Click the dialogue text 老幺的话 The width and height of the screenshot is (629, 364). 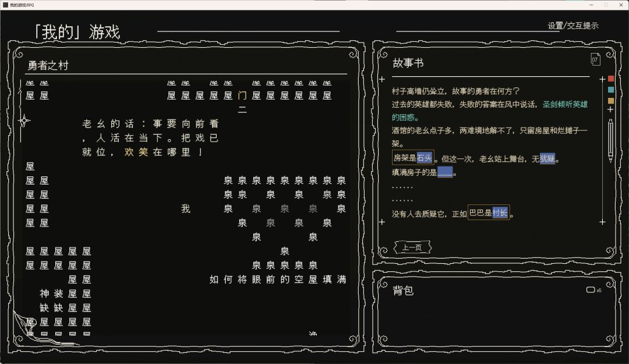[108, 123]
